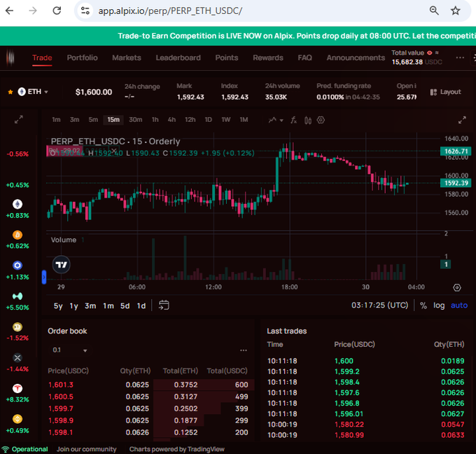Open the order book three-dots options

pyautogui.click(x=244, y=350)
